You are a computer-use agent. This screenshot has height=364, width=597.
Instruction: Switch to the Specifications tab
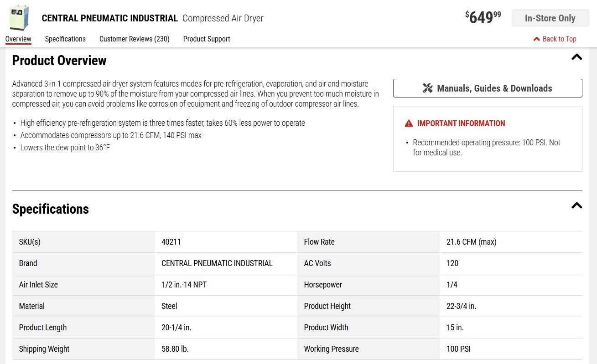pyautogui.click(x=65, y=39)
